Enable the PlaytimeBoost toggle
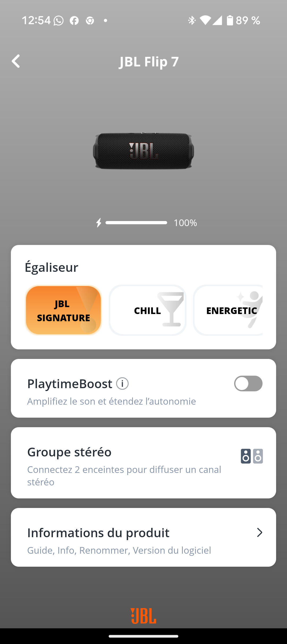This screenshot has height=644, width=287. tap(248, 383)
